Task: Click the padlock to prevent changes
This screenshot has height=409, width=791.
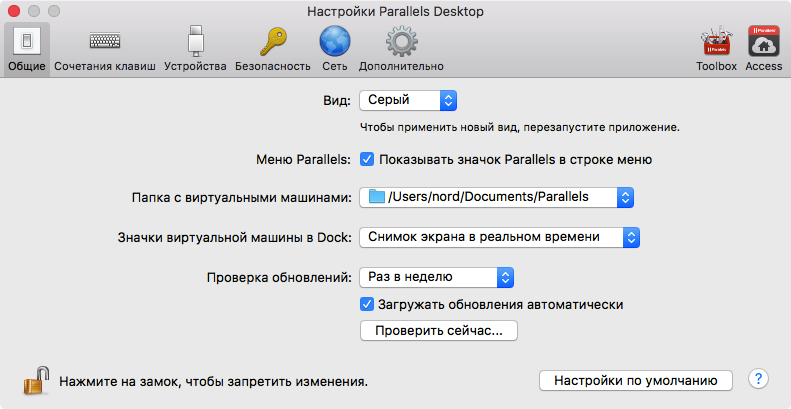Action: [36, 380]
